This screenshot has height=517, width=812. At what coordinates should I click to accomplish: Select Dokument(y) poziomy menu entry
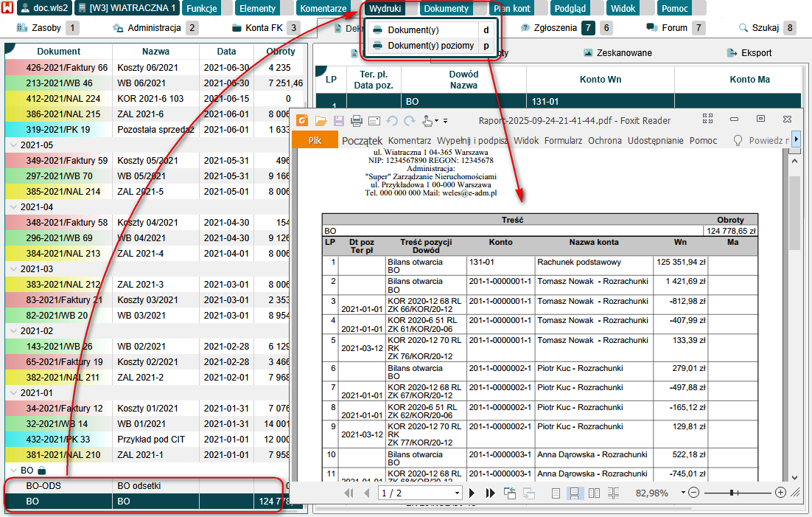pyautogui.click(x=430, y=45)
